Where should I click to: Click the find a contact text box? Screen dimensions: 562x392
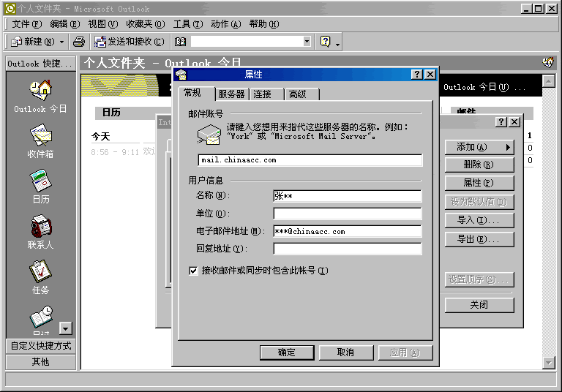pos(247,41)
